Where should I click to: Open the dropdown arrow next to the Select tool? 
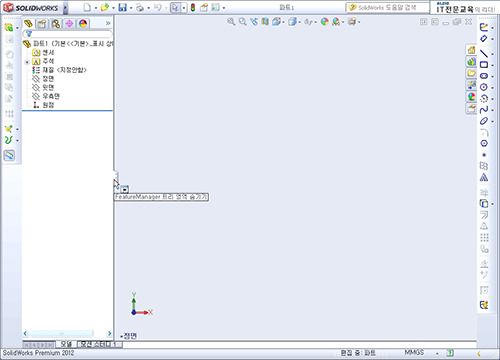(x=184, y=8)
